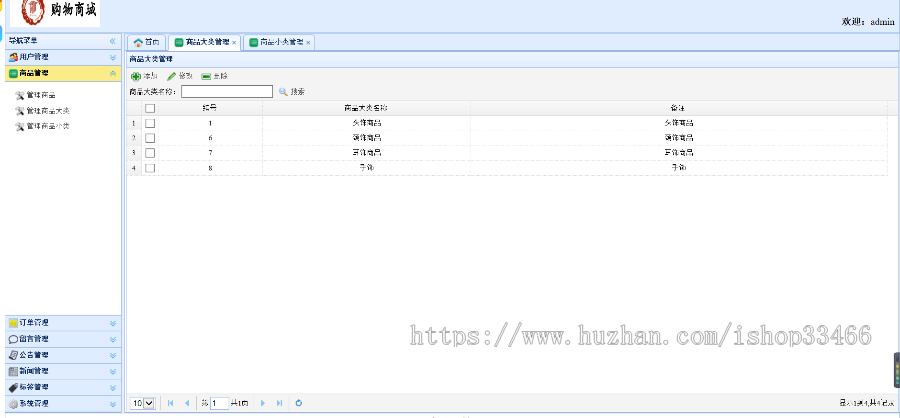Click the magnifier Search icon
Image resolution: width=900 pixels, height=418 pixels.
tap(283, 92)
